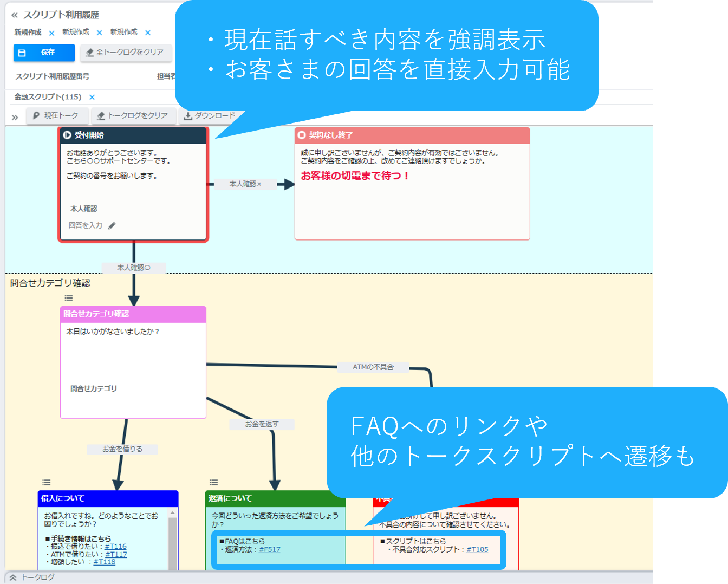Select the 受付開始 node header
This screenshot has width=728, height=584.
(133, 135)
